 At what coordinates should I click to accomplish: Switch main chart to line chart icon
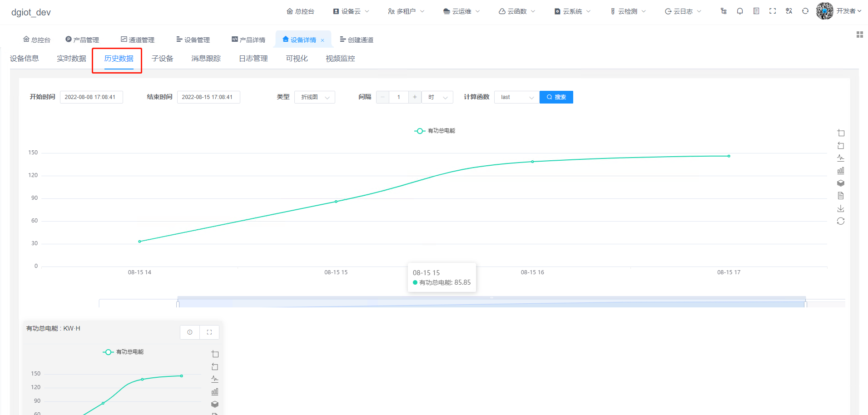pyautogui.click(x=841, y=158)
